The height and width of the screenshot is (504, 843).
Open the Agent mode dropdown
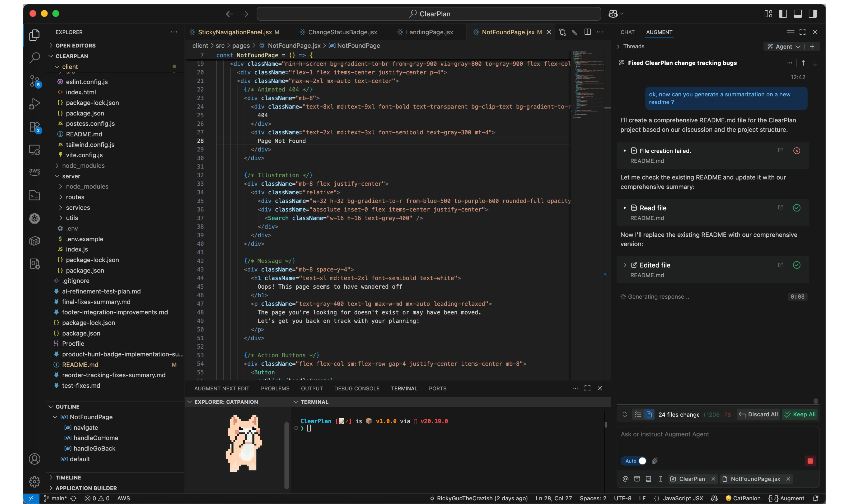point(784,46)
